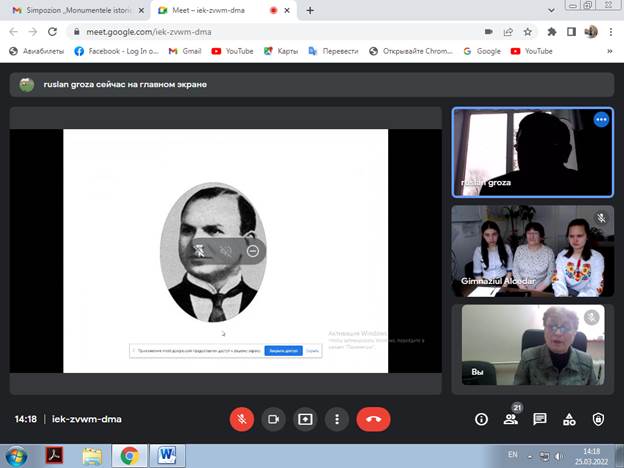624x468 pixels.
Task: Open host controls lock icon
Action: pyautogui.click(x=598, y=419)
